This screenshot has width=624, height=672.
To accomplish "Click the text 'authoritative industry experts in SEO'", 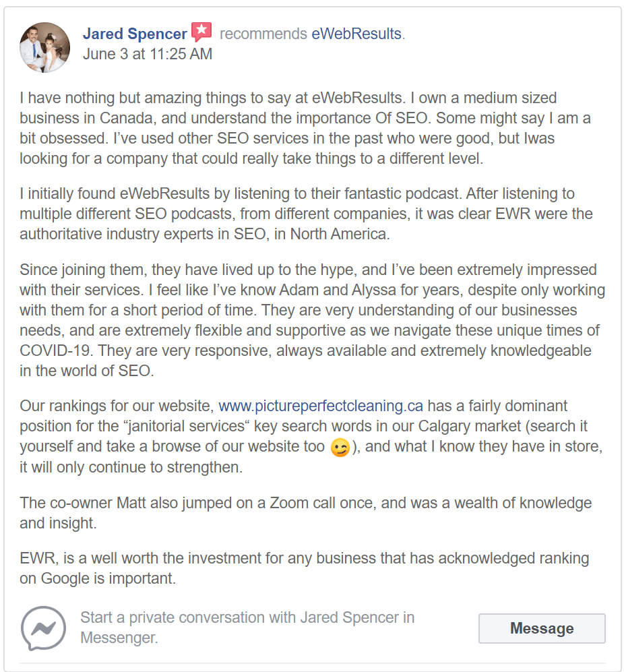I will [x=143, y=234].
